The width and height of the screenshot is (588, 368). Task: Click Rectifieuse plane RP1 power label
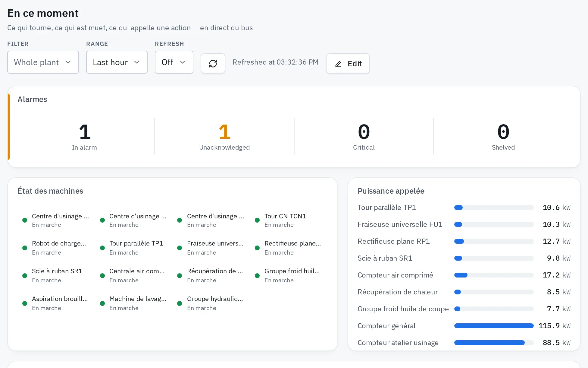(x=394, y=241)
